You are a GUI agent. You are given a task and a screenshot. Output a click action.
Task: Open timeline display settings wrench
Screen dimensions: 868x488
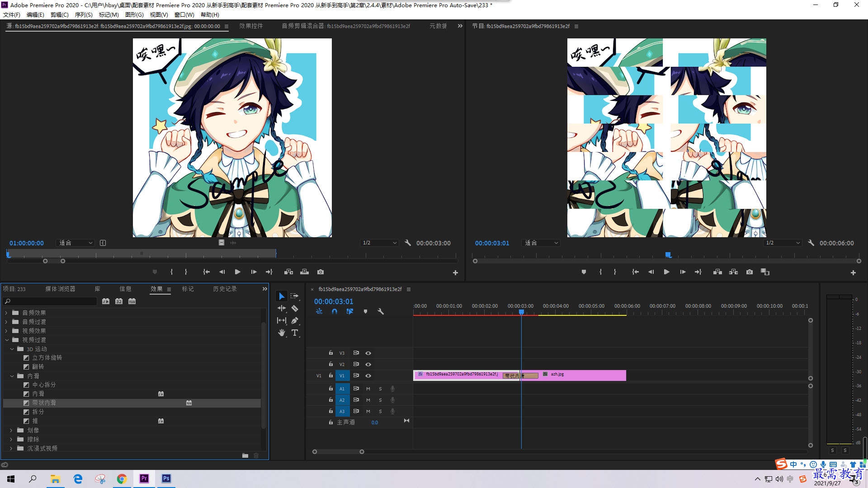tap(381, 311)
